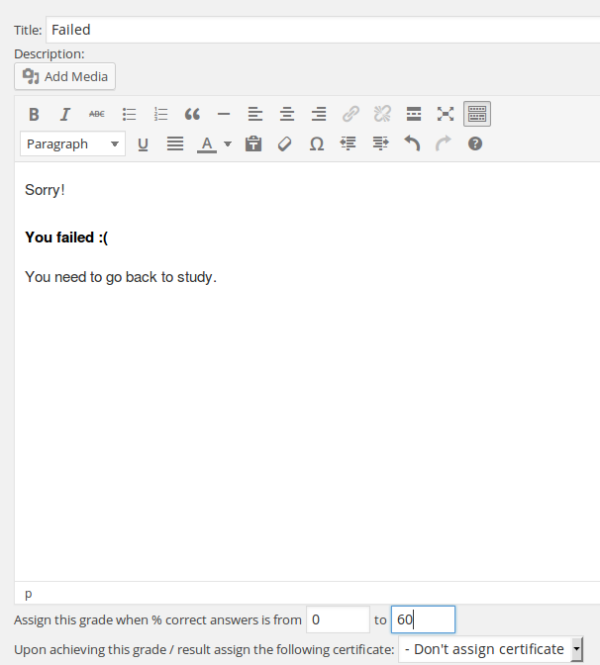This screenshot has width=600, height=665.
Task: Apply blockquote formatting
Action: [192, 114]
